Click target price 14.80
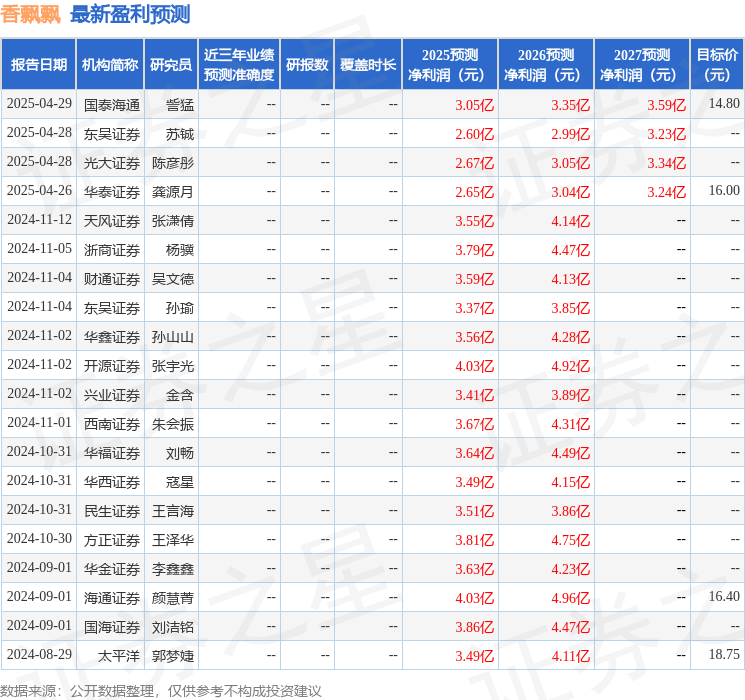This screenshot has height=700, width=745. [724, 104]
